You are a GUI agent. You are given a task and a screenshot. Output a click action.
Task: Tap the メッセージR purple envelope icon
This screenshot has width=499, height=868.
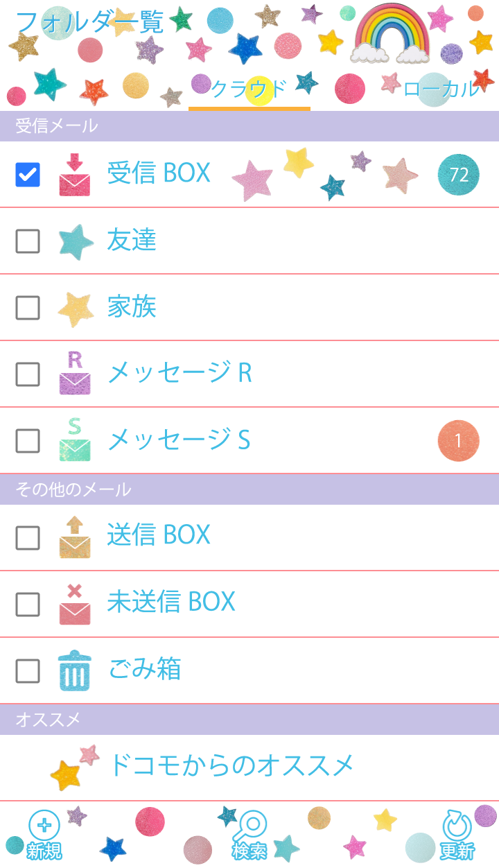click(x=75, y=374)
